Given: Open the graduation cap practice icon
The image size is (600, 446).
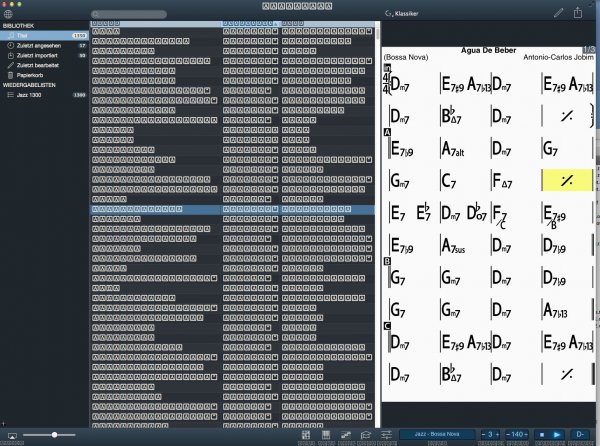Looking at the screenshot, I should [365, 435].
